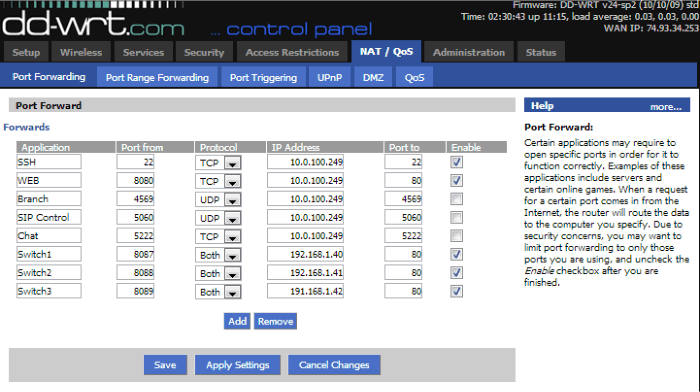This screenshot has height=392, width=700.
Task: Open the Help more... link
Action: point(666,106)
